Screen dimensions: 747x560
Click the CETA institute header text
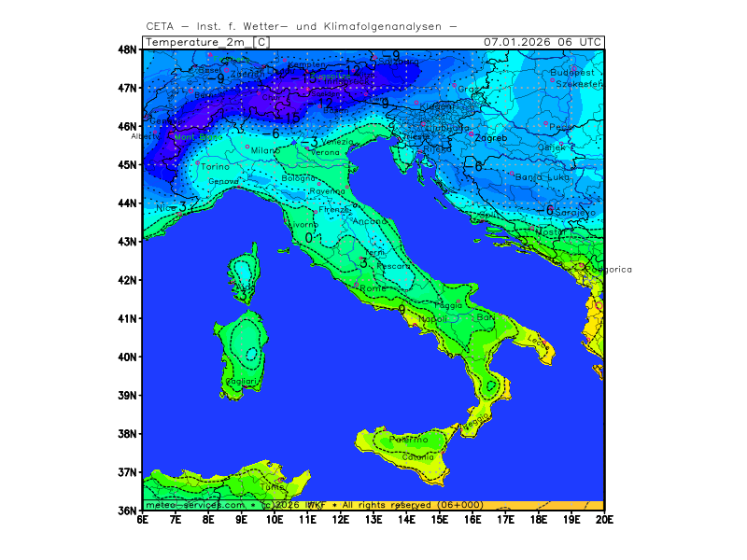pyautogui.click(x=301, y=26)
